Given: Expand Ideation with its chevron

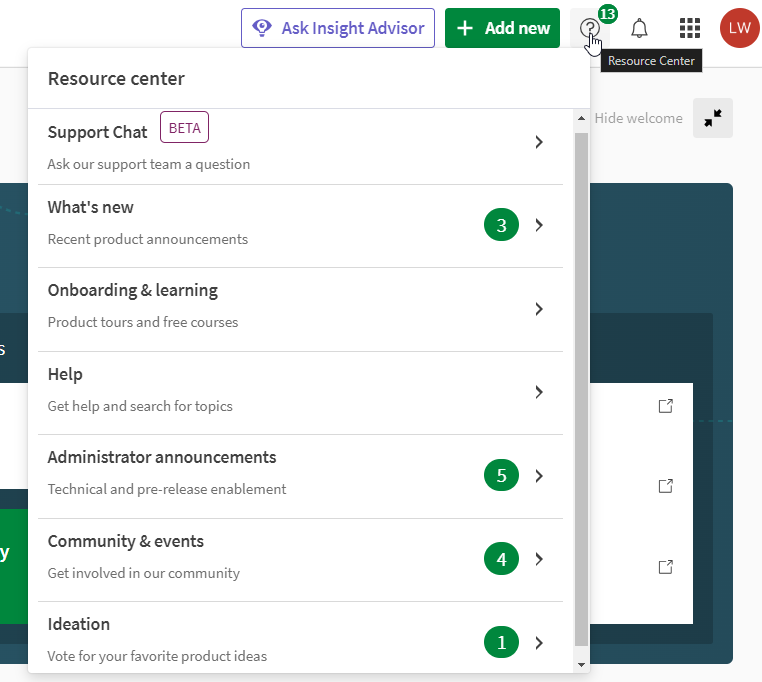Looking at the screenshot, I should coord(538,643).
